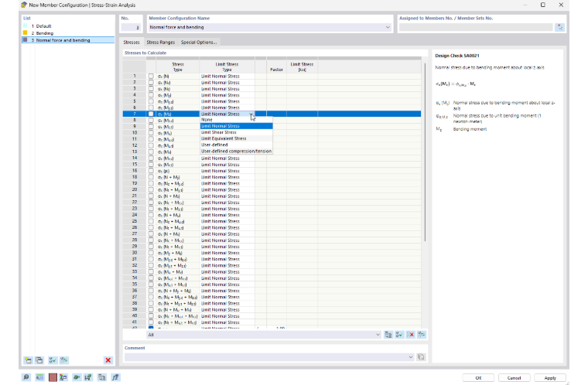This screenshot has width=588, height=385.
Task: Open Member Configuration Name dropdown
Action: (x=388, y=27)
